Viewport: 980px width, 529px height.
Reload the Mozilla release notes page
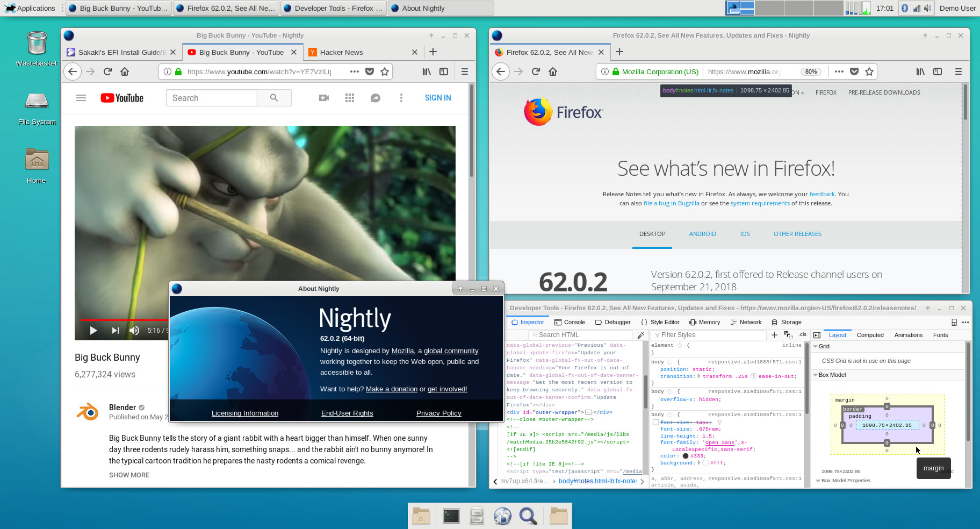point(536,72)
